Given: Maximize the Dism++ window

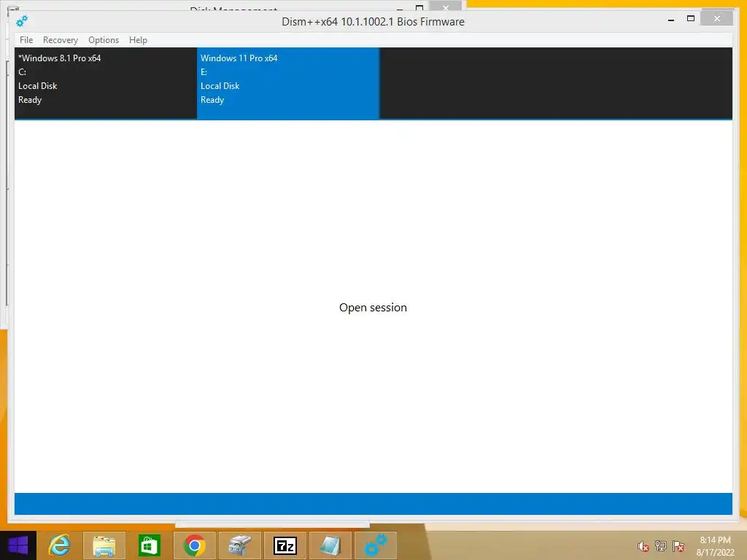Looking at the screenshot, I should tap(691, 18).
